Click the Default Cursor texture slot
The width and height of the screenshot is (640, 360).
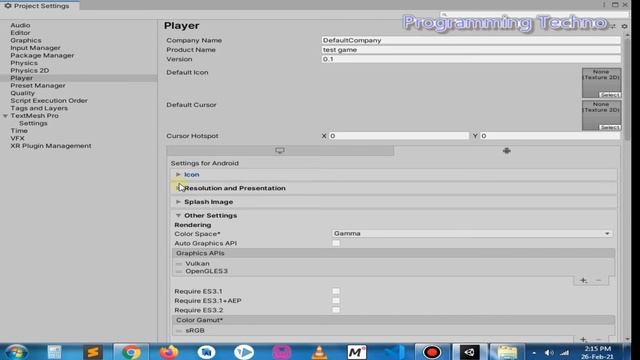(602, 116)
